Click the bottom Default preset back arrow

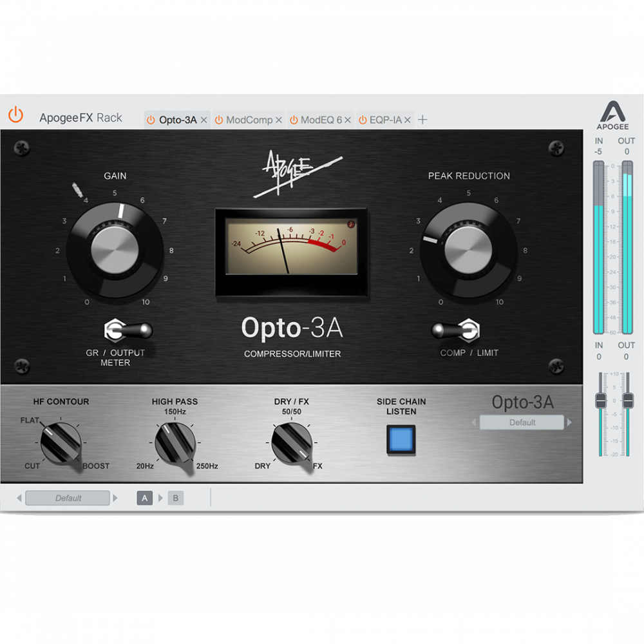point(19,497)
